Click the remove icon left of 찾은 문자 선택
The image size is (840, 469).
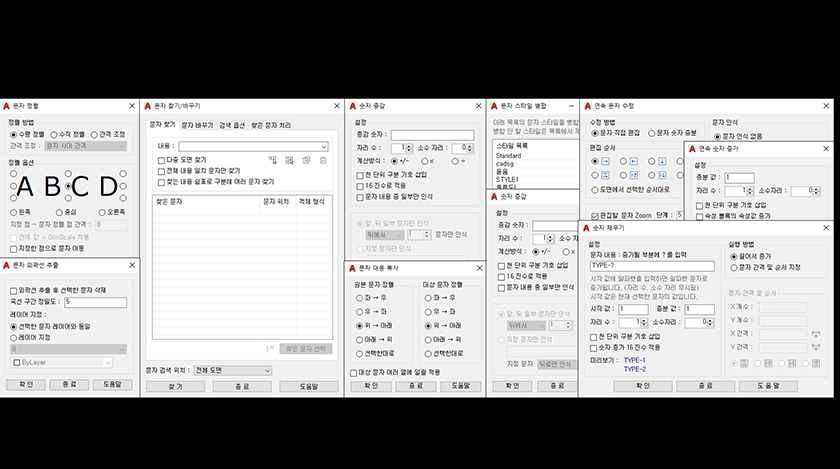click(270, 348)
